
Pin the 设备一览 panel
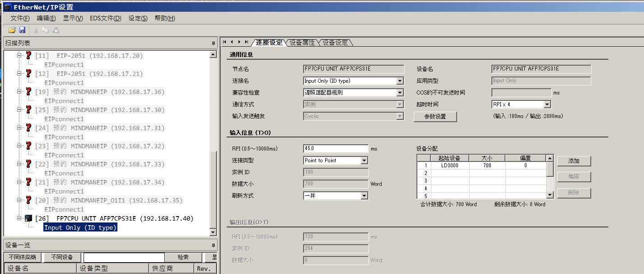tap(213, 245)
